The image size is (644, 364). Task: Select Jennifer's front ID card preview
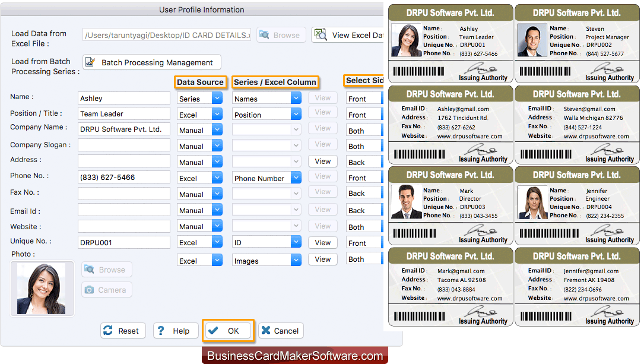point(577,206)
